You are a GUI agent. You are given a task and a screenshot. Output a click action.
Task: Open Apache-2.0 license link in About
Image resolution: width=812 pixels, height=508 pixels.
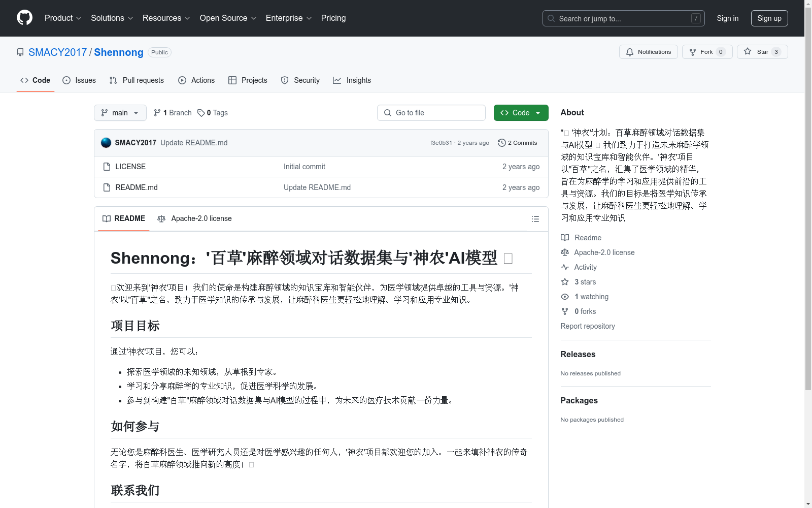click(x=604, y=252)
